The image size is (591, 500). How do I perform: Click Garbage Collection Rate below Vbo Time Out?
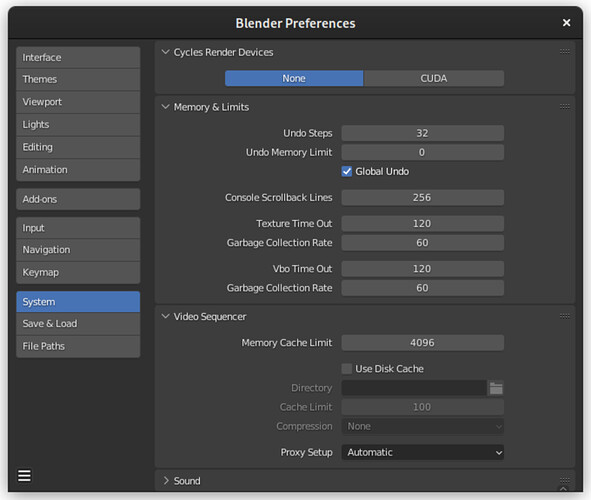pyautogui.click(x=423, y=288)
